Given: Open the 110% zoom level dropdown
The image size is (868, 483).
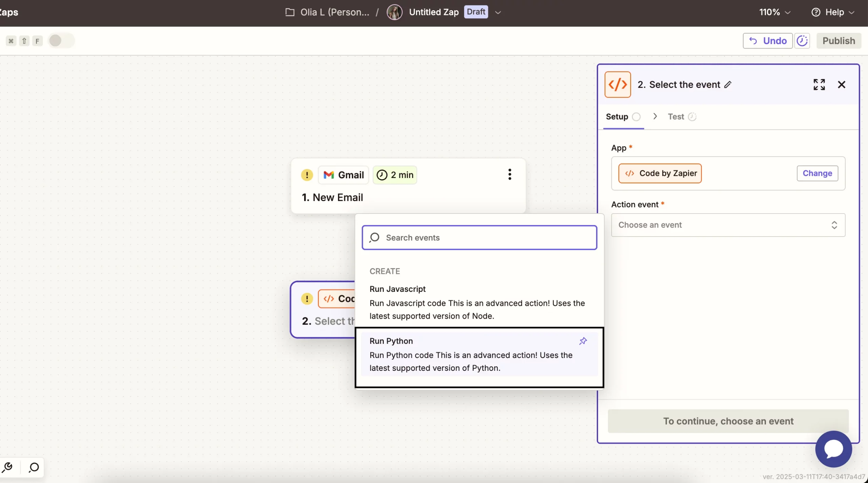Looking at the screenshot, I should (775, 12).
